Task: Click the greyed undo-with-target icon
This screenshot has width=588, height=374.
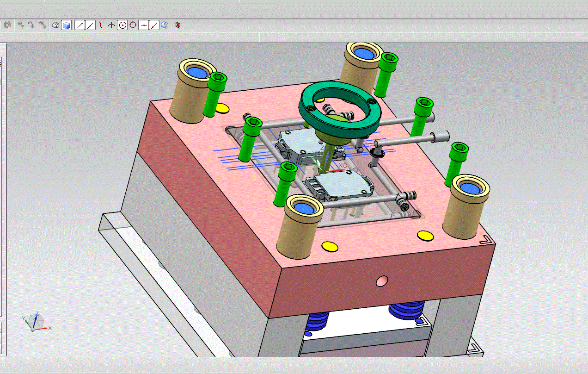Action: point(31,25)
